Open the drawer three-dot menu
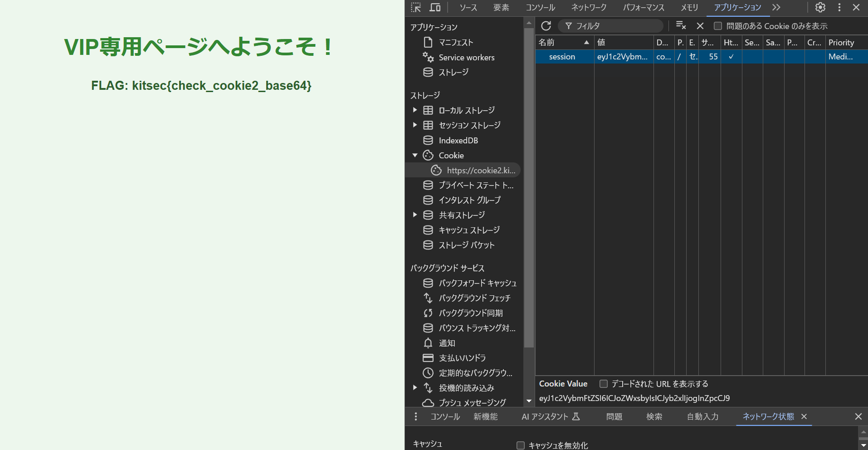868x450 pixels. click(416, 416)
